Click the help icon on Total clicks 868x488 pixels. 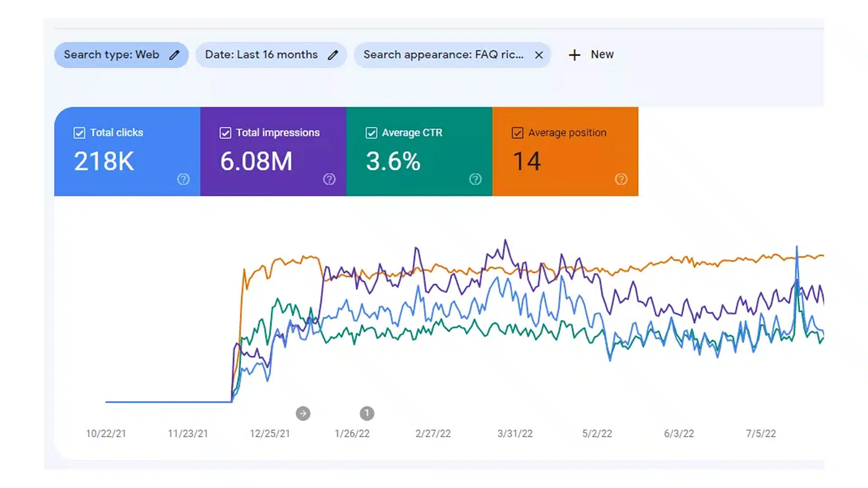183,180
